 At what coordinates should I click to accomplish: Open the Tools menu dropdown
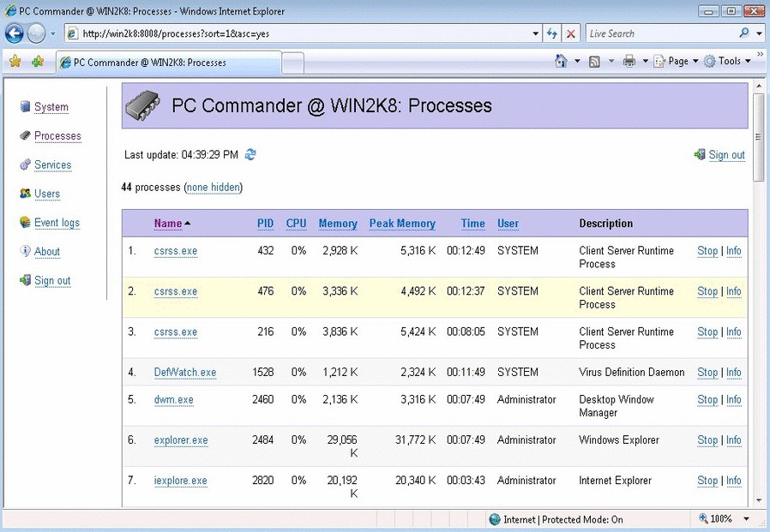coord(727,62)
